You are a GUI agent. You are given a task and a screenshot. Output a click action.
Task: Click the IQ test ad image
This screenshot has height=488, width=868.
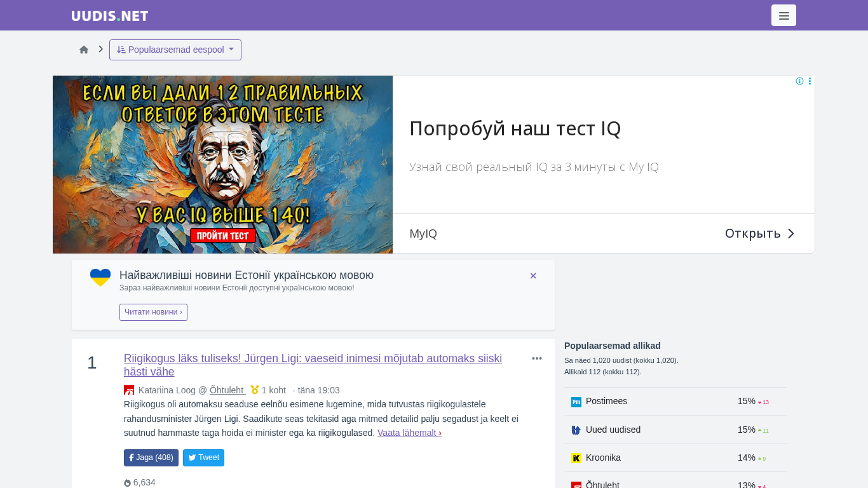tap(222, 165)
